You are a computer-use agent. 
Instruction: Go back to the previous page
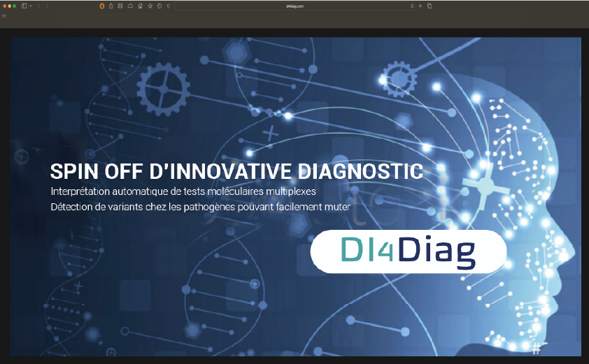[38, 6]
